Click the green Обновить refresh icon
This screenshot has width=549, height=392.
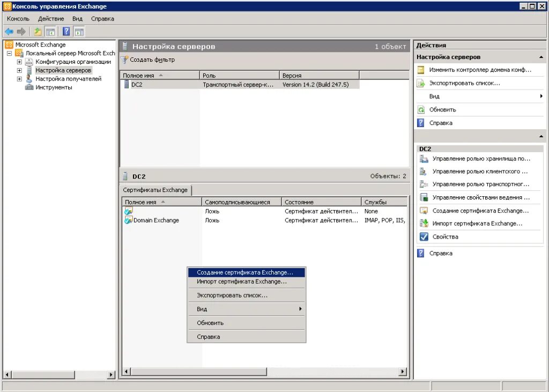coord(421,109)
